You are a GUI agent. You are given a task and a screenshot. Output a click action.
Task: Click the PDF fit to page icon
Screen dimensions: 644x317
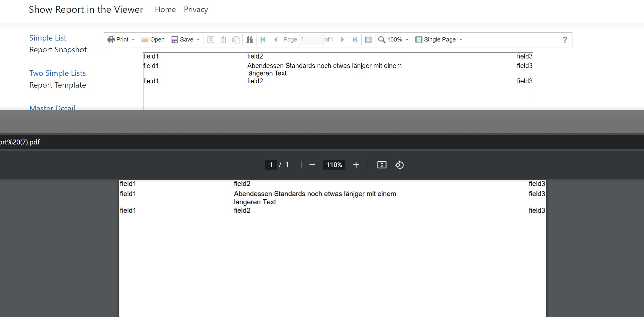click(382, 165)
